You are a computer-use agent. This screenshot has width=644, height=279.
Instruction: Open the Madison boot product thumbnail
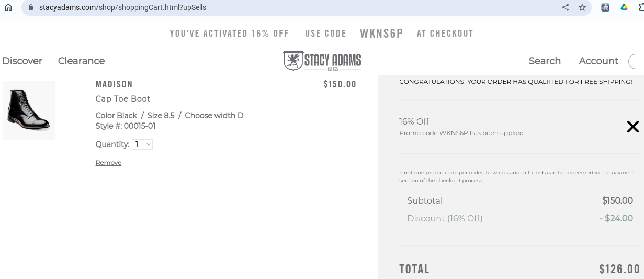(29, 110)
